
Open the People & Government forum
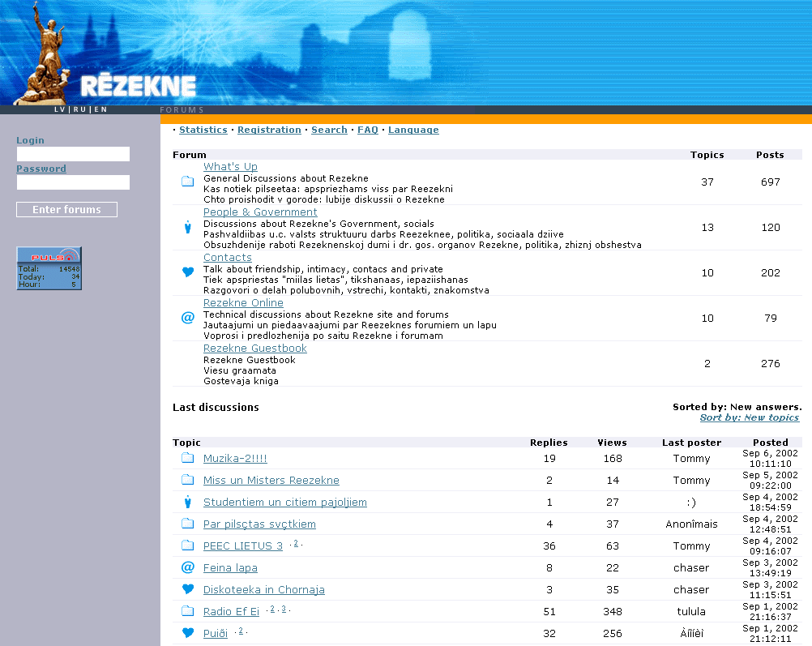tap(260, 212)
